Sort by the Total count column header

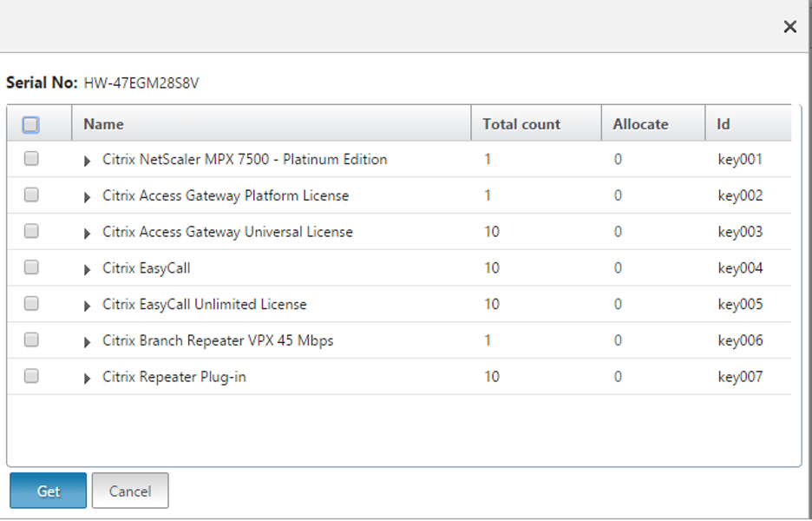pyautogui.click(x=521, y=124)
